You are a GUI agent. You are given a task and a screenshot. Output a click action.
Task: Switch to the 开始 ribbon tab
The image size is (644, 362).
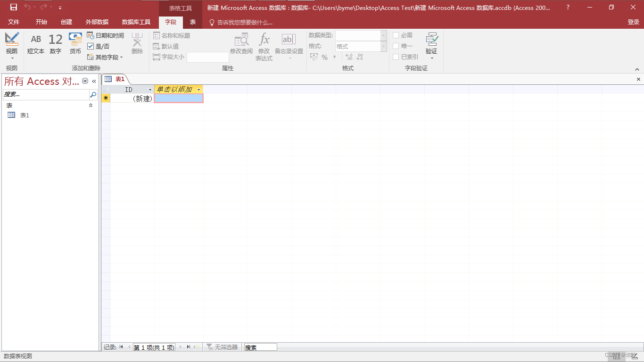click(x=41, y=22)
